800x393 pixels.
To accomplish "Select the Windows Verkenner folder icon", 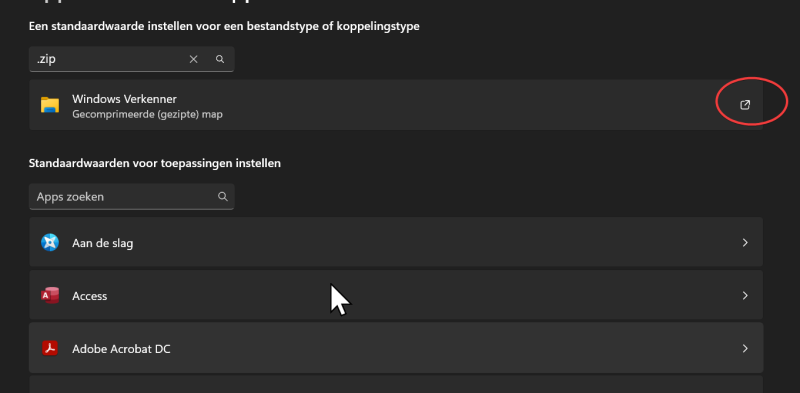I will [50, 105].
